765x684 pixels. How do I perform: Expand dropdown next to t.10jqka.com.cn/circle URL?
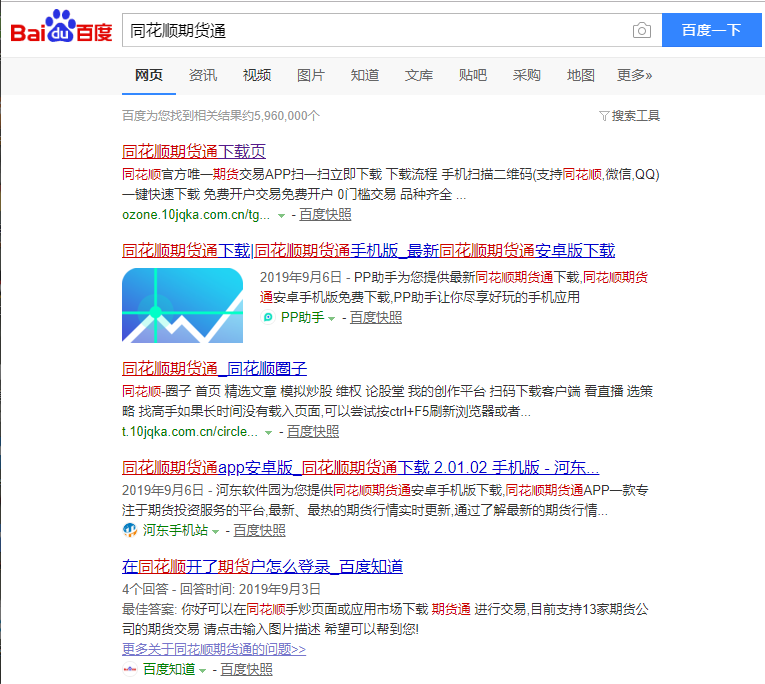[x=268, y=433]
